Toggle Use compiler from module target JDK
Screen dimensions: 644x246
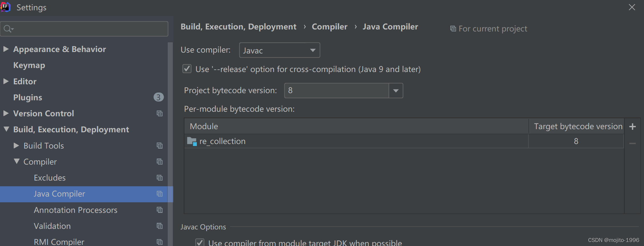coord(200,243)
